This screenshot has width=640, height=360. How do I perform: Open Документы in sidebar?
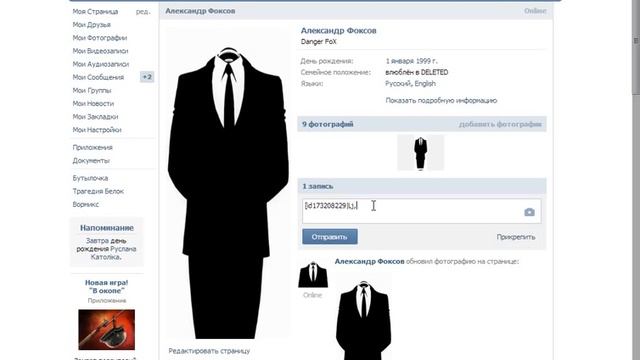click(x=91, y=160)
